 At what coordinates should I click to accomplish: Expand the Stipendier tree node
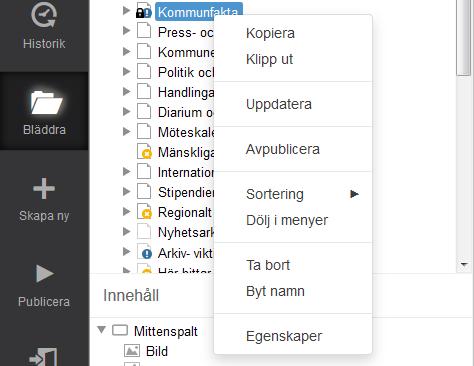coord(126,191)
